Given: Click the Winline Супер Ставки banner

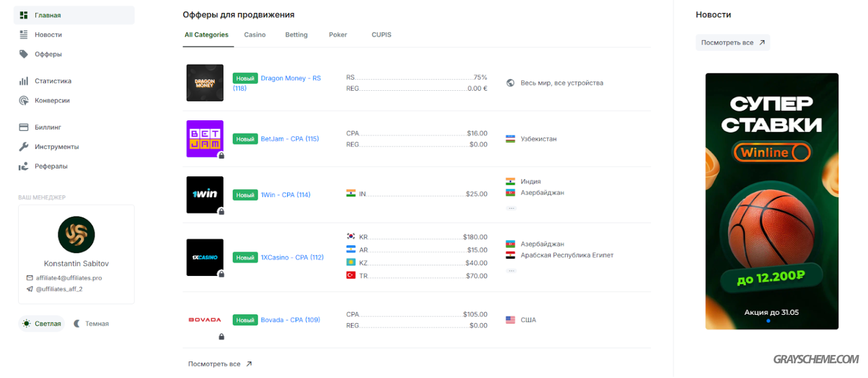Looking at the screenshot, I should [x=772, y=201].
